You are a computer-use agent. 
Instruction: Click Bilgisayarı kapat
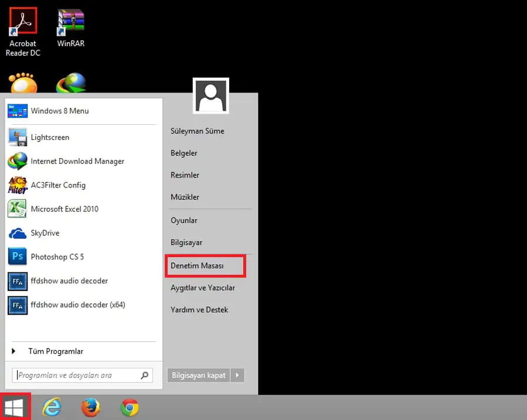[198, 375]
